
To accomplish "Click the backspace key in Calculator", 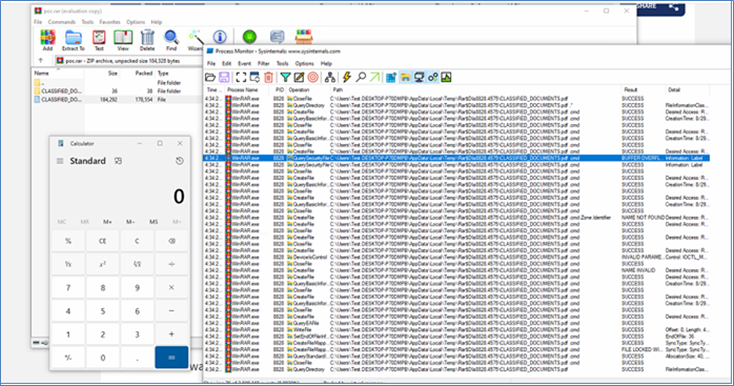I will 171,241.
